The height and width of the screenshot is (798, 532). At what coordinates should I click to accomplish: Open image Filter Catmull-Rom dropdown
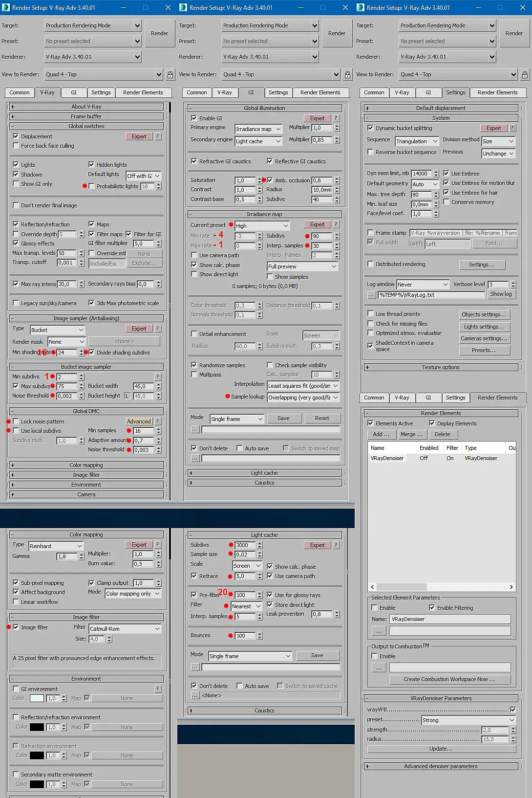pos(125,629)
